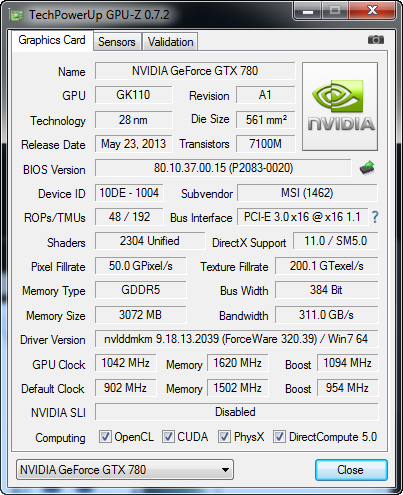Click the Driver Version text field

(236, 339)
